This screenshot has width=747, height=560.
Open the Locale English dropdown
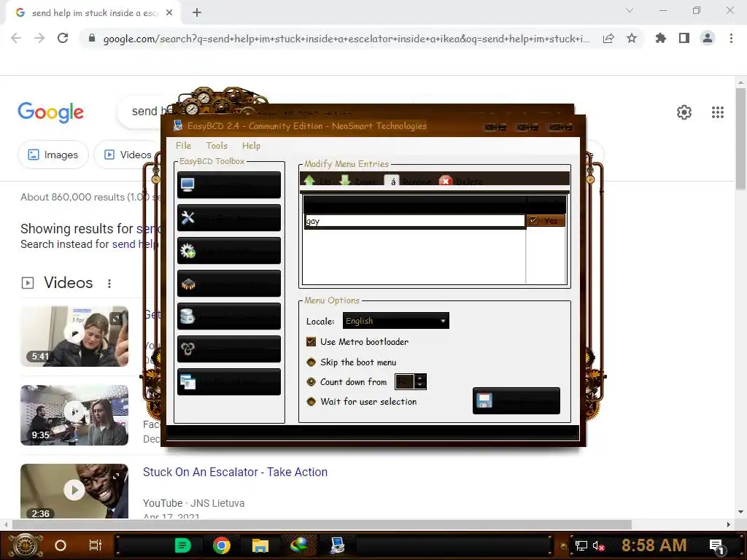point(395,321)
